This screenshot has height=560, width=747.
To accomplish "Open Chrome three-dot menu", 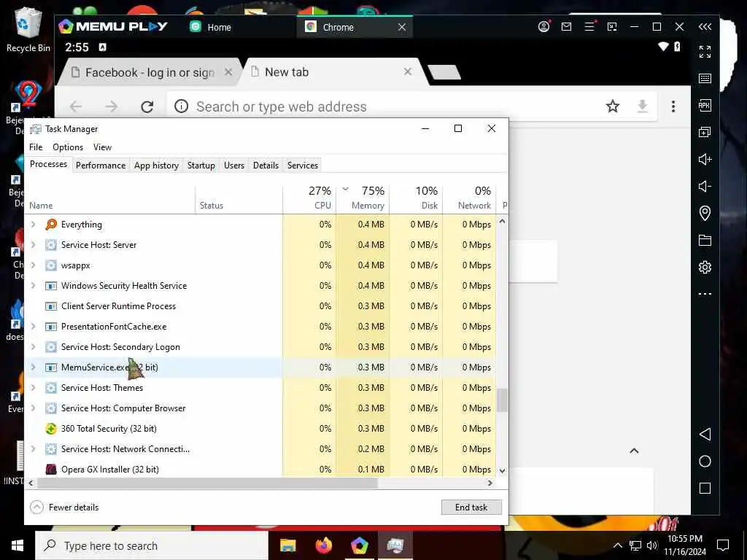I will point(673,106).
